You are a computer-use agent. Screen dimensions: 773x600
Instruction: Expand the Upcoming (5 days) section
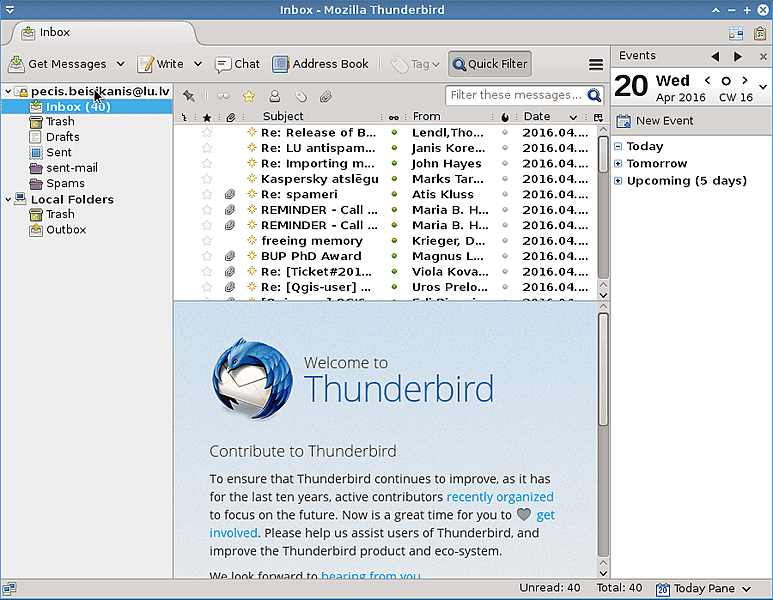tap(618, 181)
